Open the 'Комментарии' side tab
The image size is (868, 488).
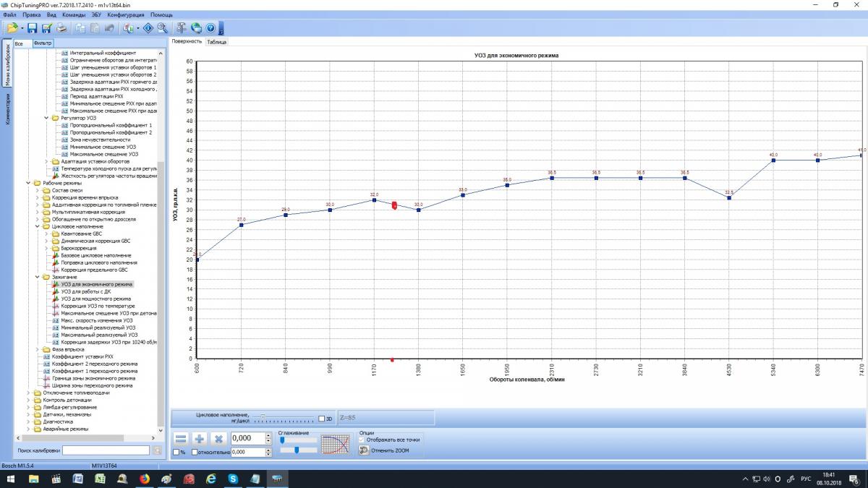(x=8, y=108)
